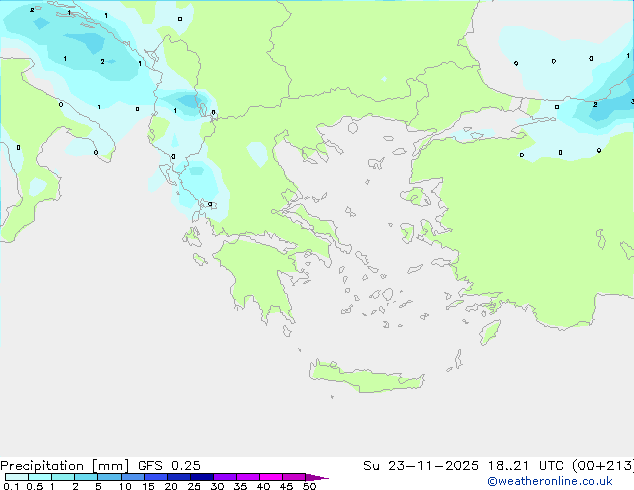Click the "15" legend scale label
The image size is (634, 490).
pos(148,486)
